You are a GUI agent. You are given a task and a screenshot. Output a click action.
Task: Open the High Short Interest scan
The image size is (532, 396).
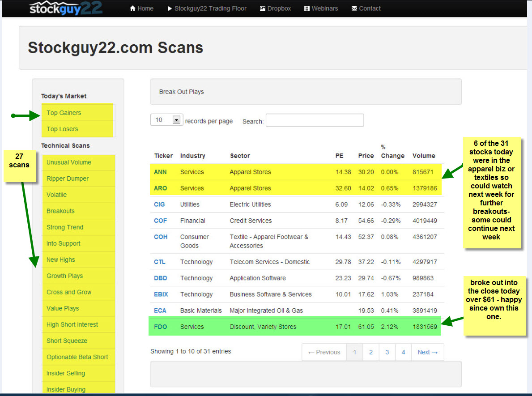[x=72, y=324]
